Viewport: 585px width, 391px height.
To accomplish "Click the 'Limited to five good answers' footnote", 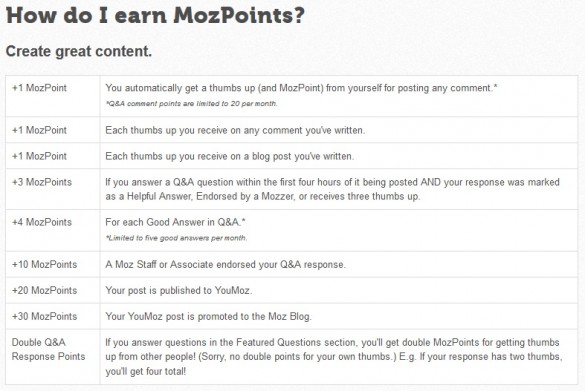I will [x=176, y=238].
